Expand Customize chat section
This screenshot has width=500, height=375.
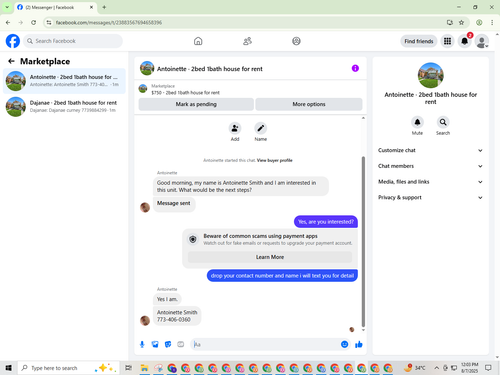coord(430,150)
